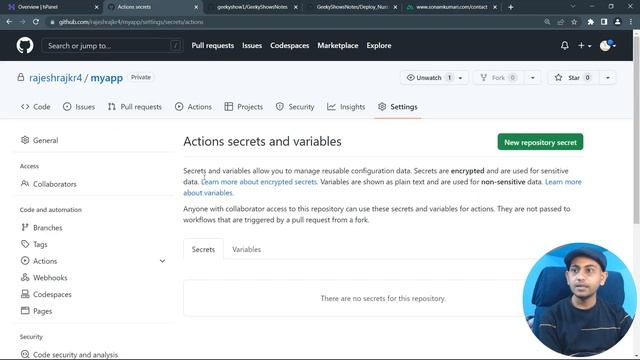The image size is (640, 360).
Task: Open the browser tab search chevron
Action: 573,7
